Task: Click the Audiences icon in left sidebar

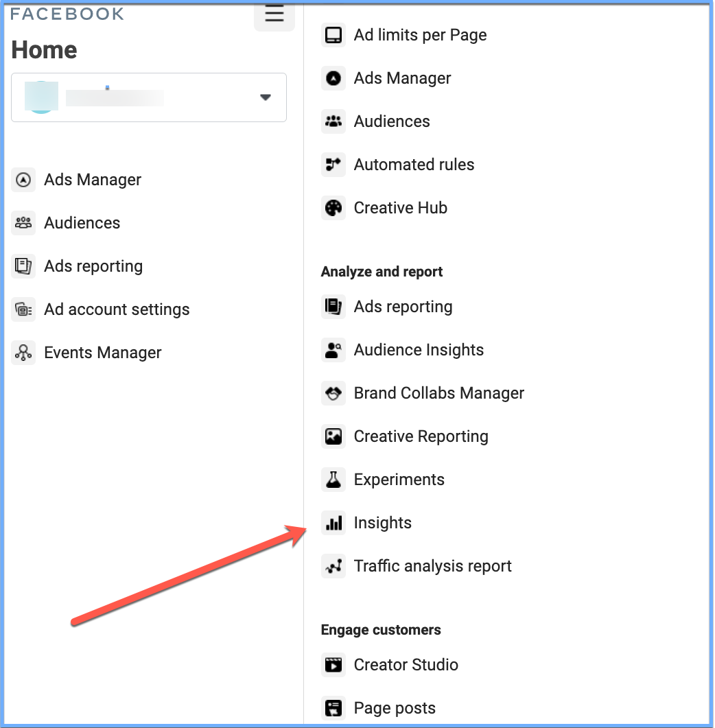Action: click(23, 223)
